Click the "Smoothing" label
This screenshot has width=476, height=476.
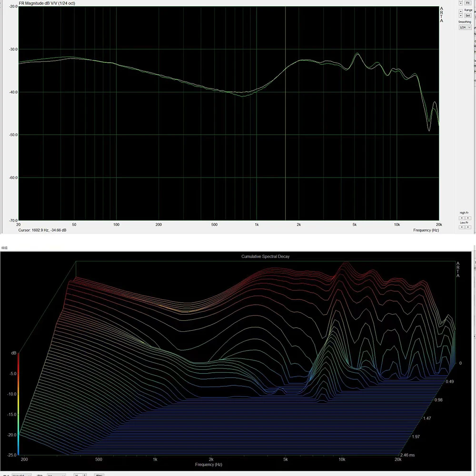(x=465, y=22)
